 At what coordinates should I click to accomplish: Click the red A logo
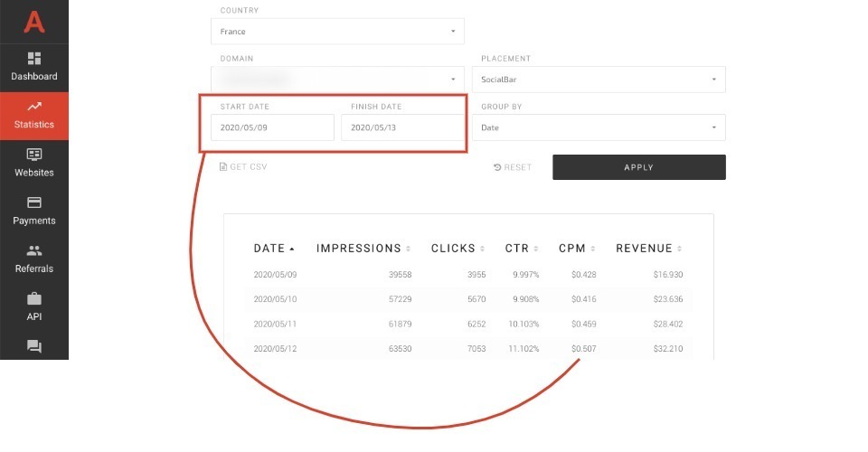tap(33, 21)
